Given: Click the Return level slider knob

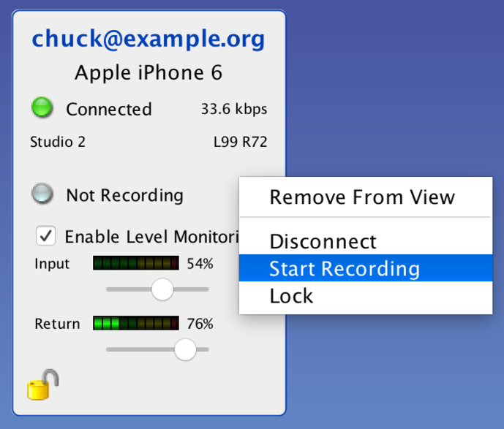Looking at the screenshot, I should click(x=185, y=349).
